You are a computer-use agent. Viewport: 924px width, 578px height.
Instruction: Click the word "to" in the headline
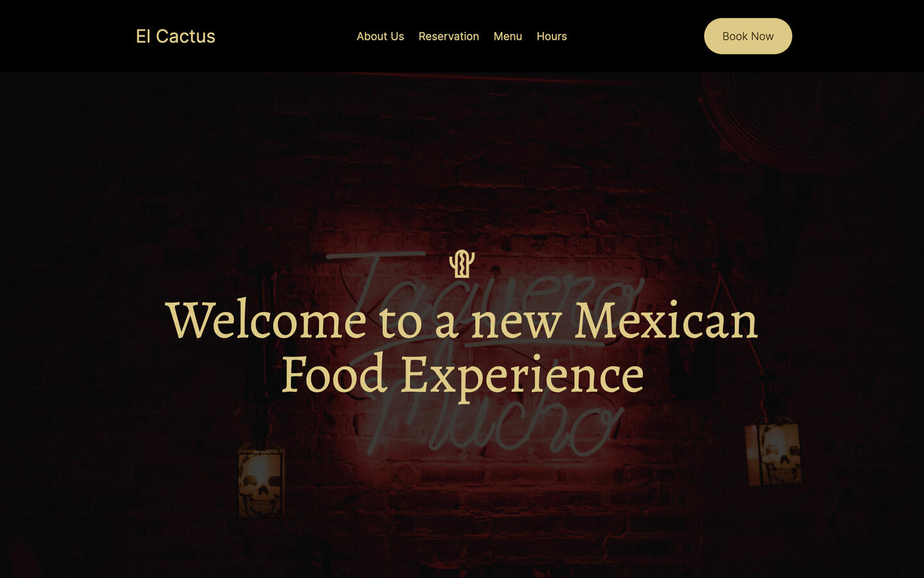pyautogui.click(x=400, y=322)
